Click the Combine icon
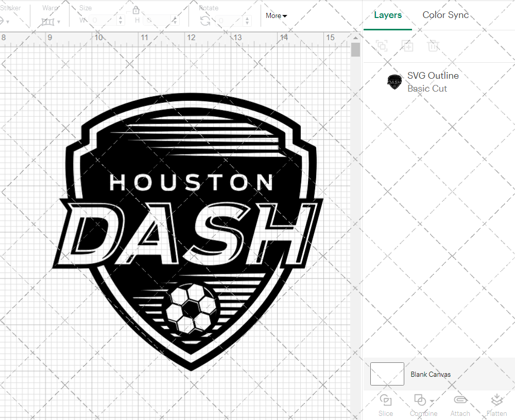The image size is (515, 420). [x=420, y=399]
